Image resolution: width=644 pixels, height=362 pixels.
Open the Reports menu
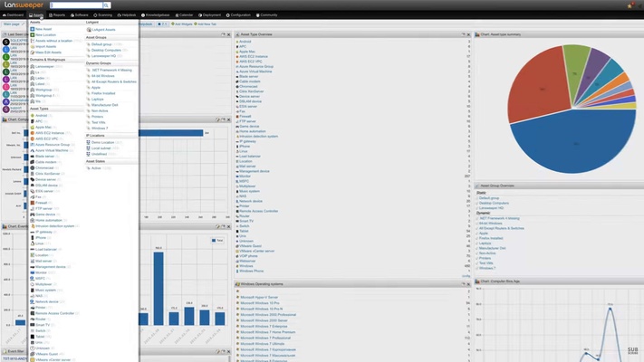click(57, 14)
